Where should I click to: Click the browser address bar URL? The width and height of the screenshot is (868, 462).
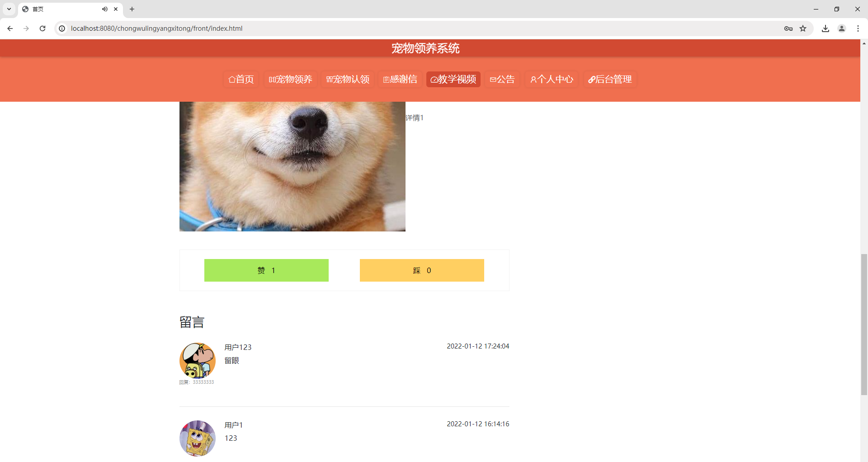click(157, 28)
